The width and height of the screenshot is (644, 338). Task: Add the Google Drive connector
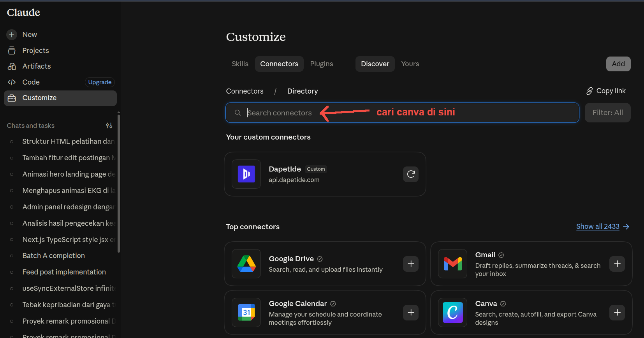[x=411, y=264]
